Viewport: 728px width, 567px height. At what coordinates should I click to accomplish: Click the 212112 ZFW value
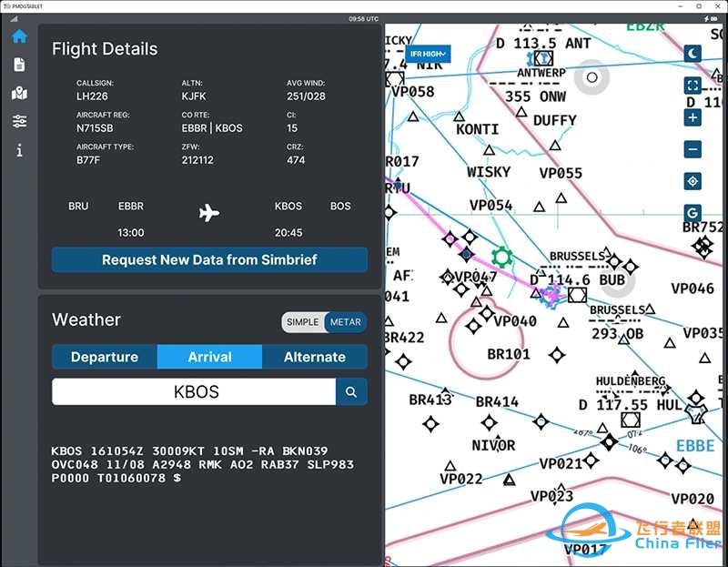pos(197,160)
